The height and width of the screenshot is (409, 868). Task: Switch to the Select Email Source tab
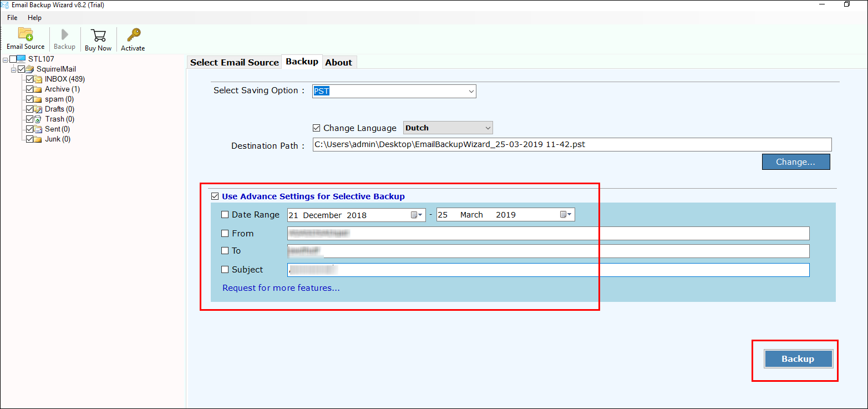[x=235, y=62]
